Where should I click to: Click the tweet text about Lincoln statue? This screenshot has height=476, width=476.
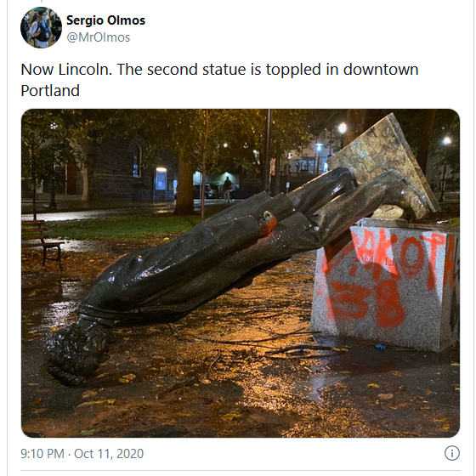point(219,80)
